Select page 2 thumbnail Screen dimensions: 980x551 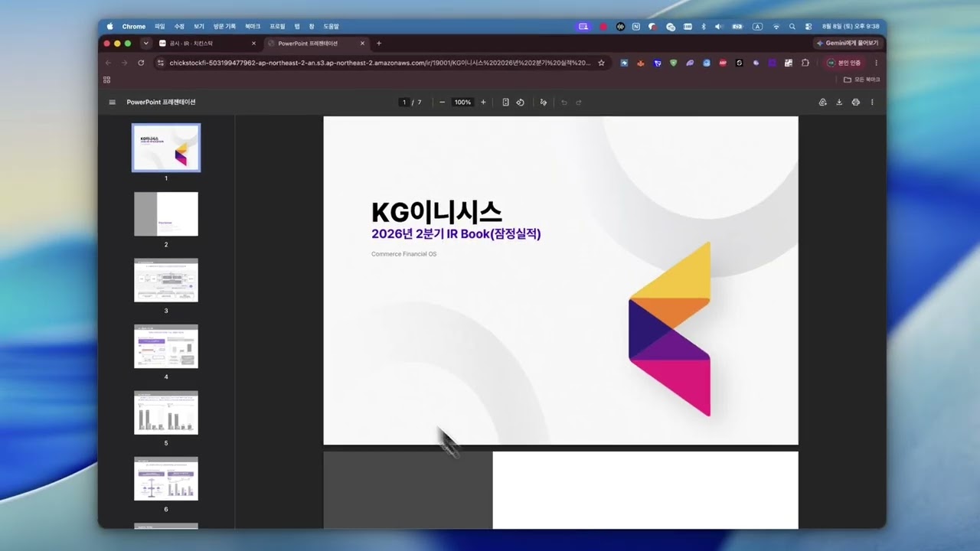coord(166,214)
